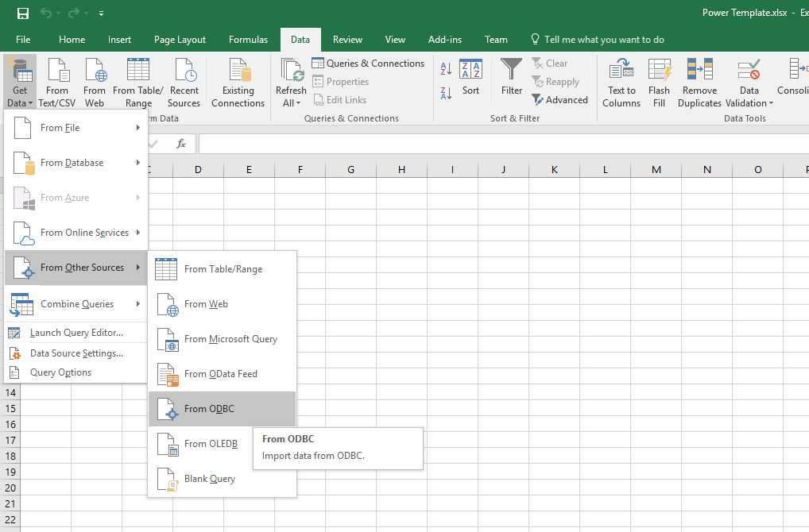Open Text to Columns tool

point(621,71)
